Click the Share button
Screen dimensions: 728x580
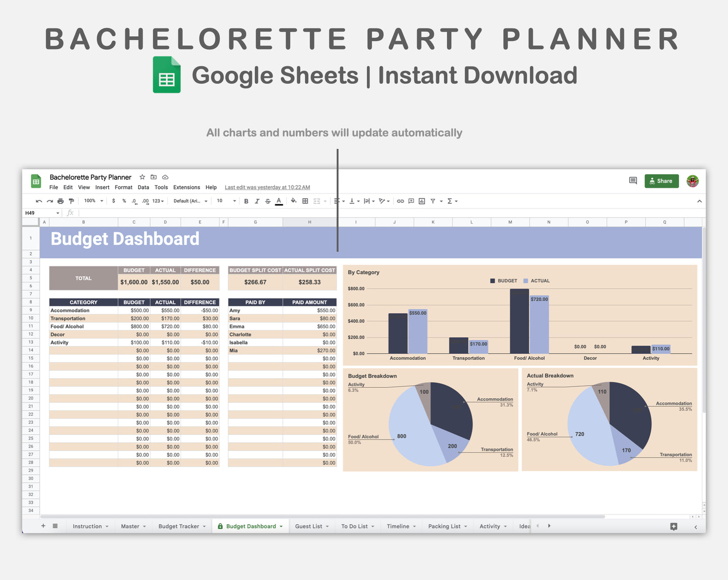coord(661,181)
